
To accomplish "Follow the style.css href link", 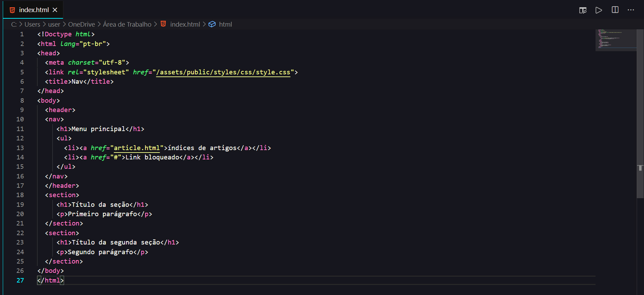I will 223,72.
